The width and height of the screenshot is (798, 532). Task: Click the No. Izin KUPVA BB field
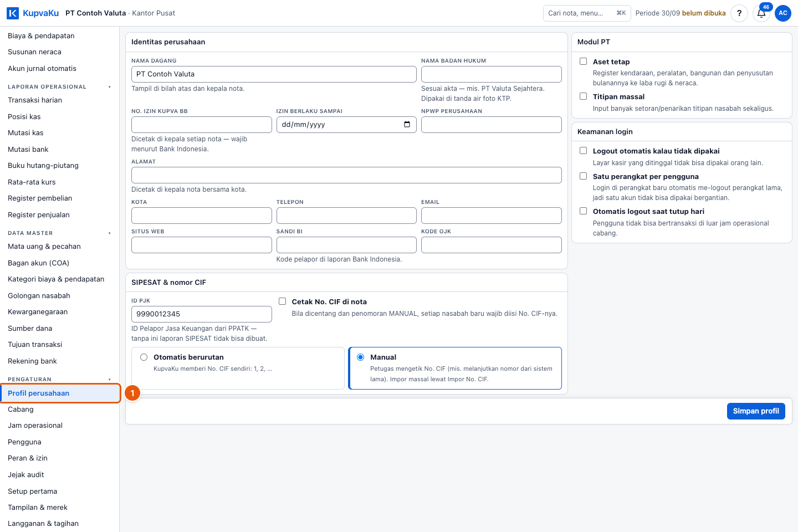(202, 125)
